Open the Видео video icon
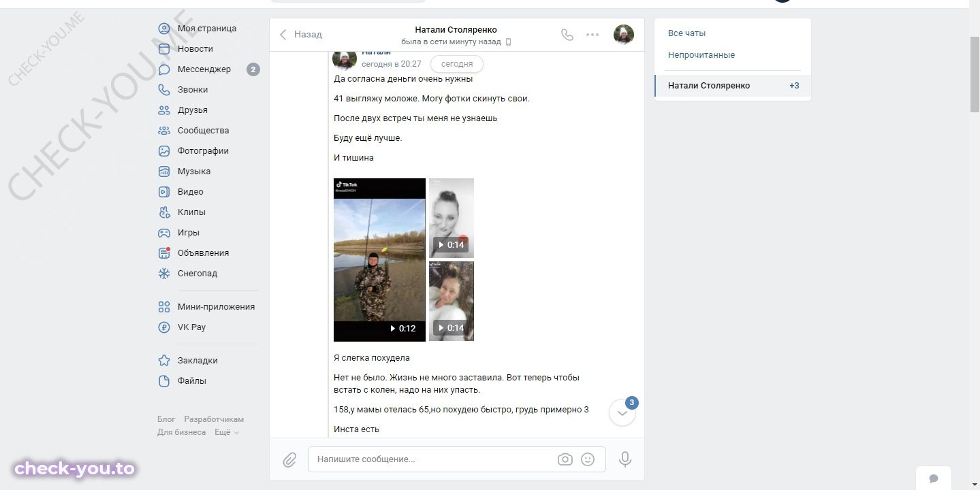980x490 pixels. [164, 192]
